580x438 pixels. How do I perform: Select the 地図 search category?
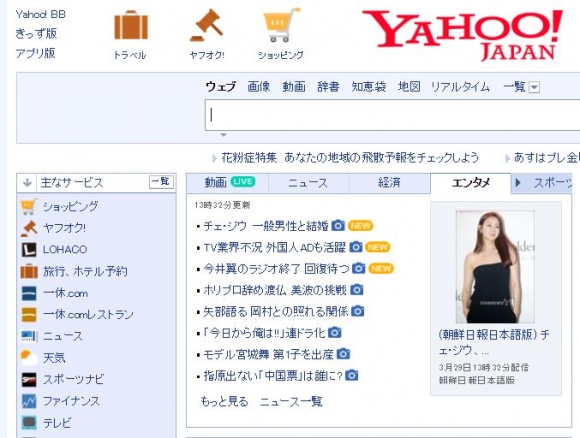(x=409, y=87)
